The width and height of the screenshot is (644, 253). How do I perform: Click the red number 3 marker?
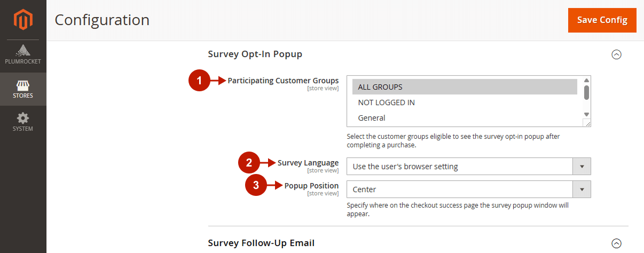(256, 186)
